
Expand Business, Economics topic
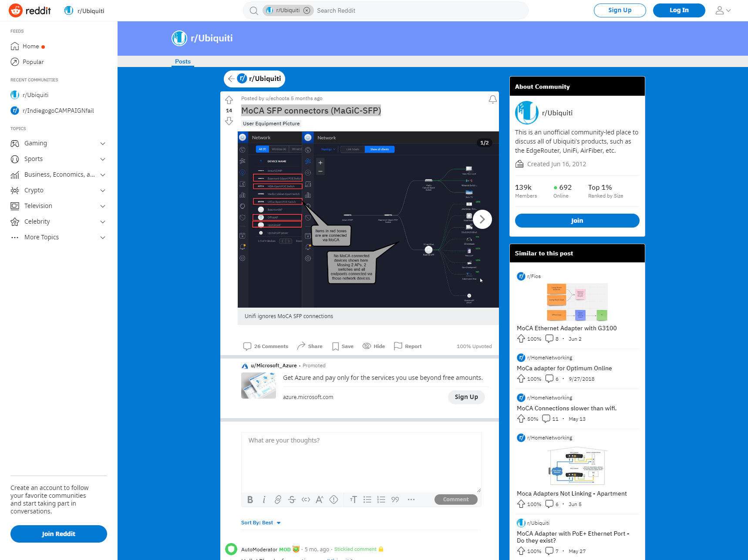tap(59, 174)
